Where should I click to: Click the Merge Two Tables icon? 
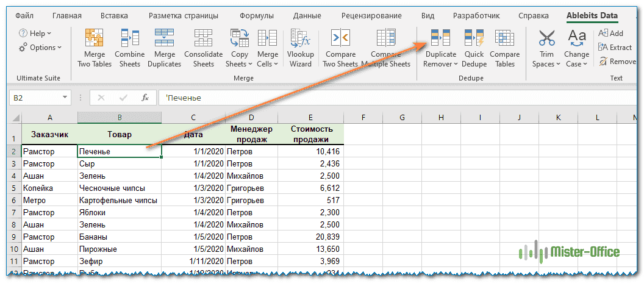(x=94, y=39)
